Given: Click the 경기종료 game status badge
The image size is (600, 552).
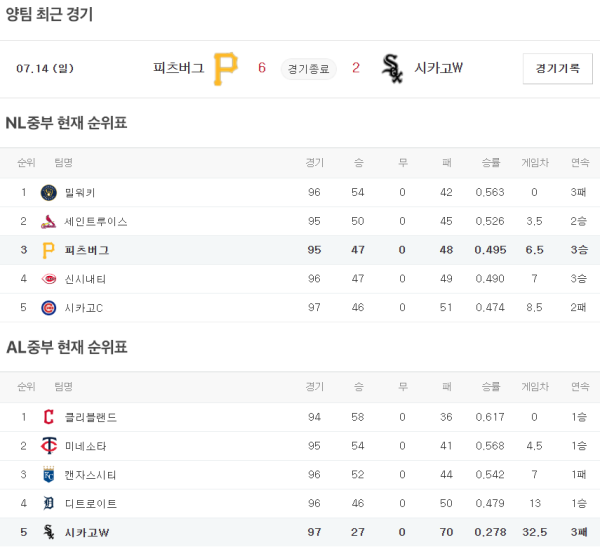Looking at the screenshot, I should pyautogui.click(x=308, y=68).
